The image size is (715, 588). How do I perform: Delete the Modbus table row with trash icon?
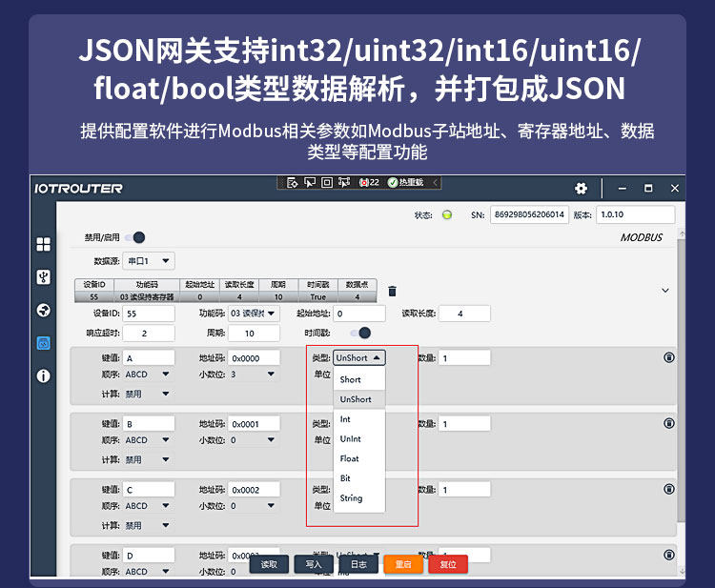point(392,291)
